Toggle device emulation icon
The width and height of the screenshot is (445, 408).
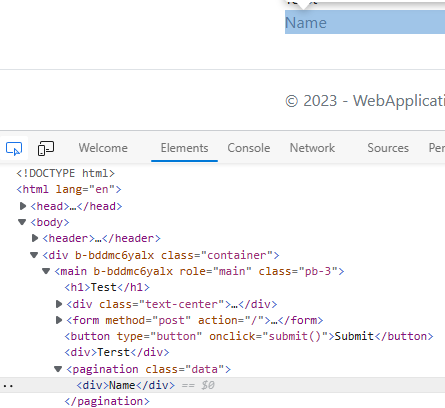[46, 148]
